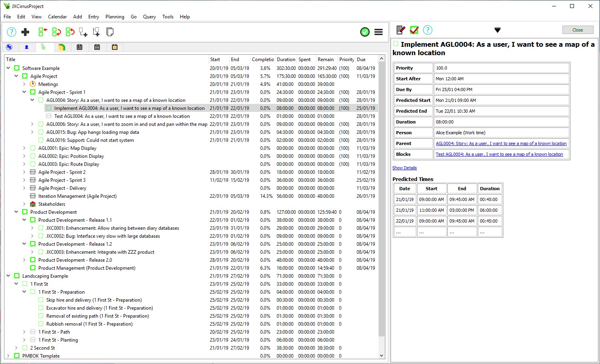Image resolution: width=600 pixels, height=364 pixels.
Task: Click the Show Details link
Action: click(x=405, y=168)
